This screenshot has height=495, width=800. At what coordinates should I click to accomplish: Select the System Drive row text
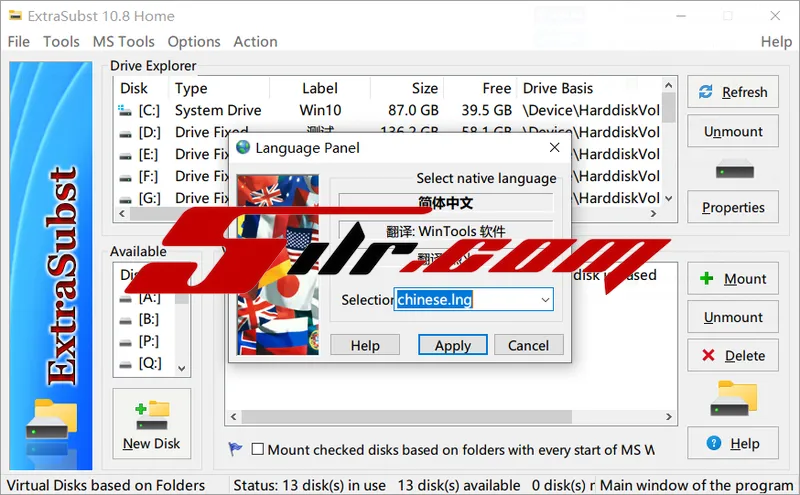pos(218,110)
